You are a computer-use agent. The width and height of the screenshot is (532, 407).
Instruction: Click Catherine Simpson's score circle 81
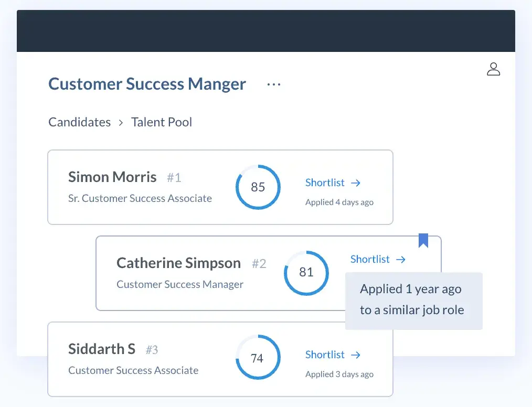click(306, 272)
